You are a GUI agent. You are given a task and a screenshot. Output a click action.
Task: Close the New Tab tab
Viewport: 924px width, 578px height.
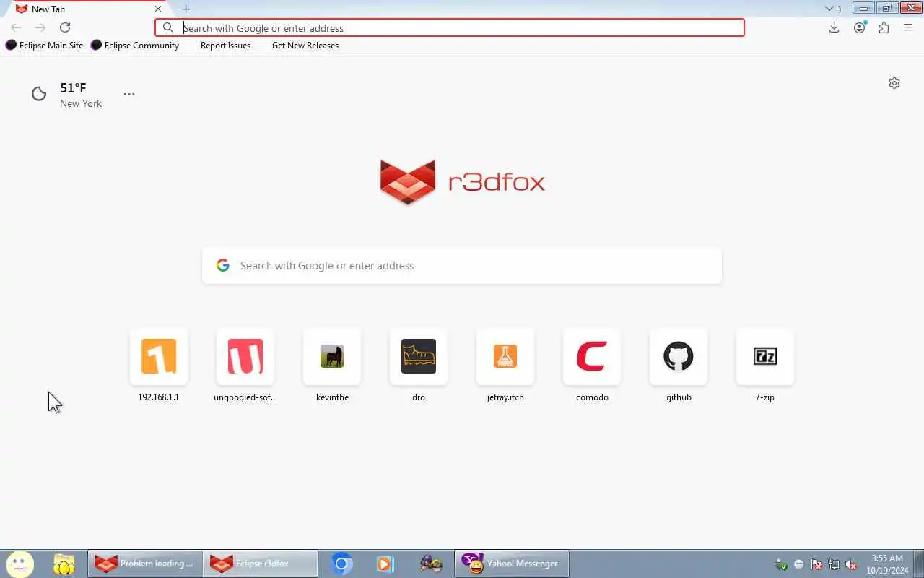(158, 9)
